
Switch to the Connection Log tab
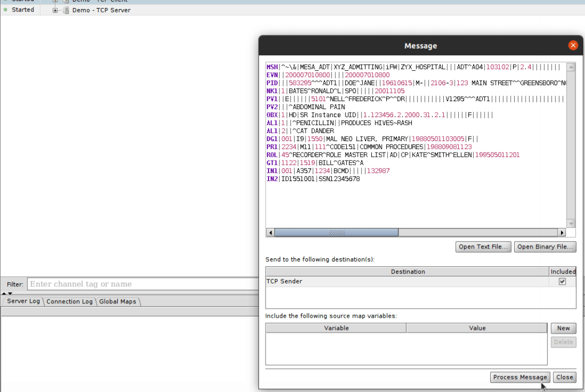point(69,301)
